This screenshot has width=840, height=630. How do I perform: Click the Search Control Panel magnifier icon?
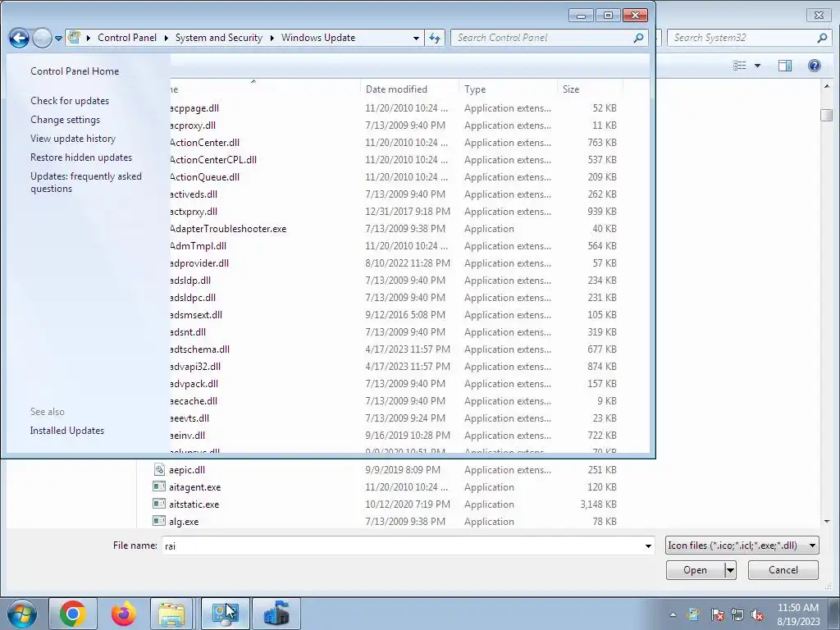tap(638, 38)
